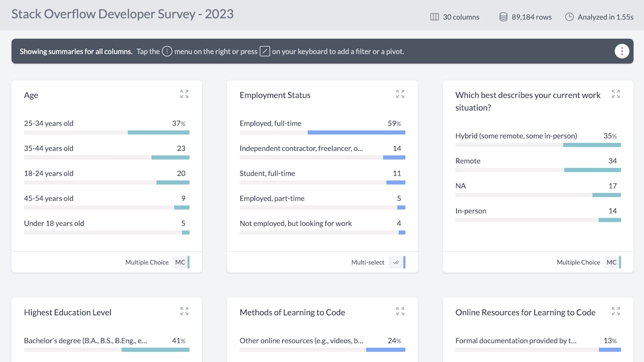Expand the Age card
The height and width of the screenshot is (362, 644).
[x=184, y=94]
